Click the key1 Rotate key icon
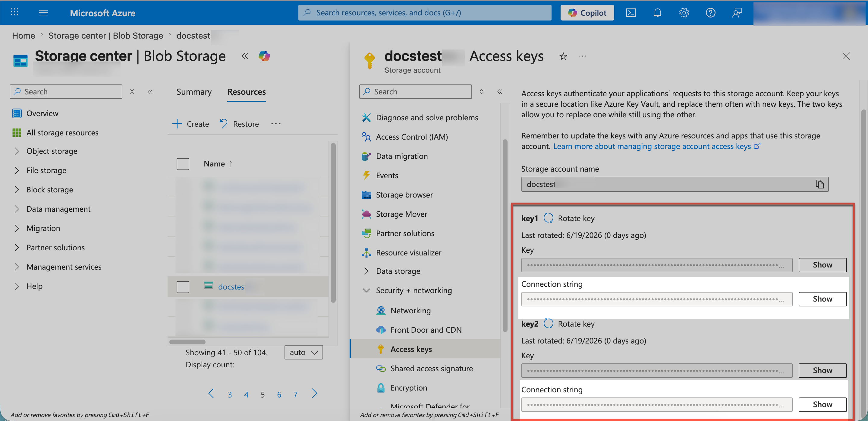 click(x=548, y=218)
